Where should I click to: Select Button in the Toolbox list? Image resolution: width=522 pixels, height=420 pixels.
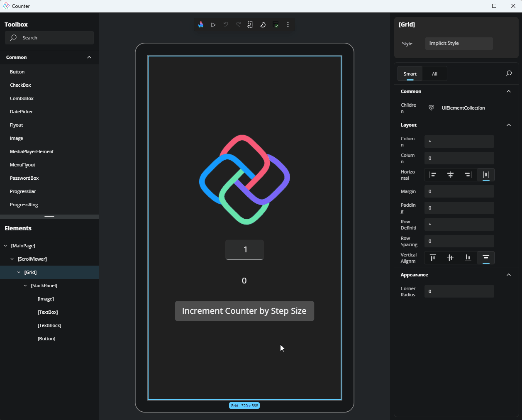17,72
